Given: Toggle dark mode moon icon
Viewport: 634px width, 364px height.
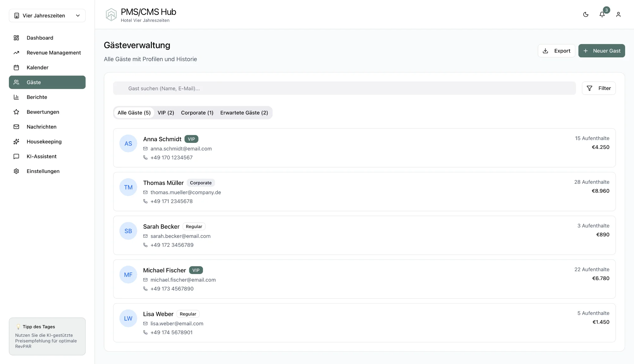Looking at the screenshot, I should pyautogui.click(x=585, y=15).
